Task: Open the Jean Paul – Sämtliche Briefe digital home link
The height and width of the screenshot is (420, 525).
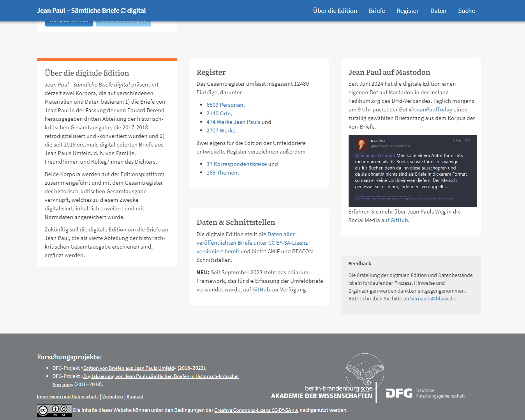Action: click(x=91, y=11)
